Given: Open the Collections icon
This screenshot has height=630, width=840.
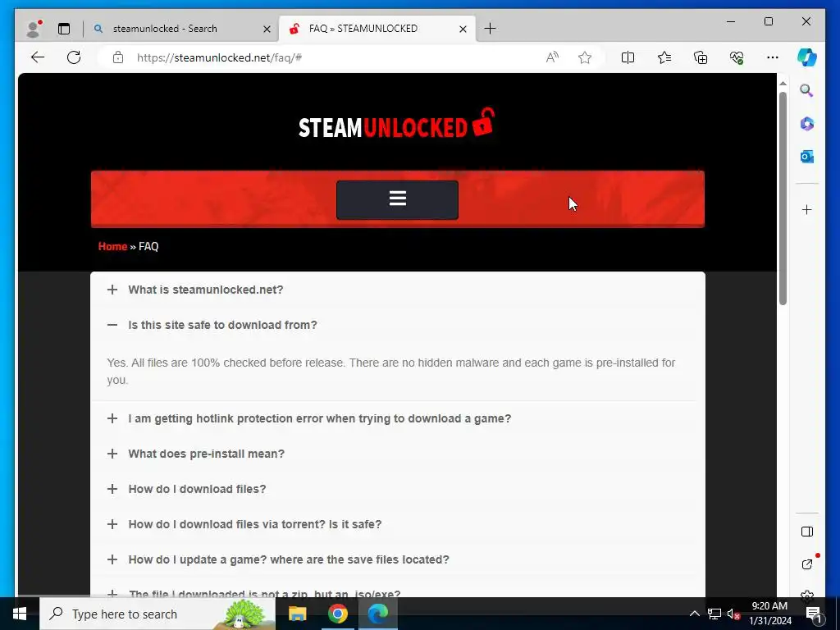Looking at the screenshot, I should coord(701,57).
